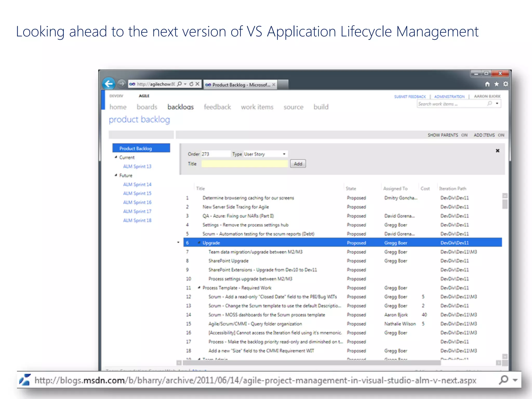Screen dimensions: 532x399
Task: Click the Title column header
Action: coord(201,188)
